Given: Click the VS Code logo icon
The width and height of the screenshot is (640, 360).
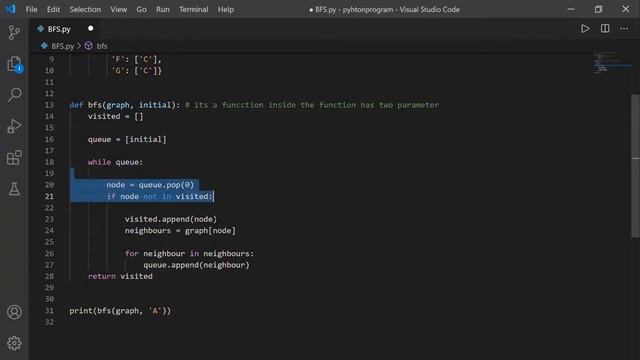Looking at the screenshot, I should 11,9.
